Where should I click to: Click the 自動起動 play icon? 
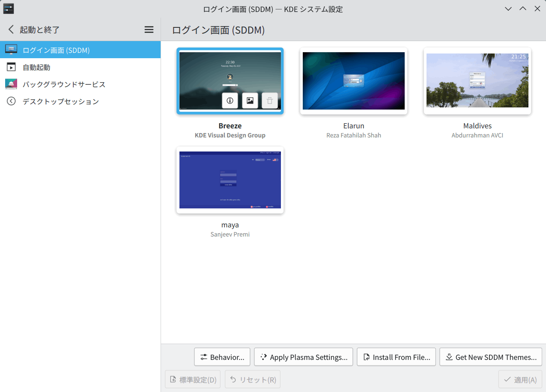pyautogui.click(x=11, y=67)
